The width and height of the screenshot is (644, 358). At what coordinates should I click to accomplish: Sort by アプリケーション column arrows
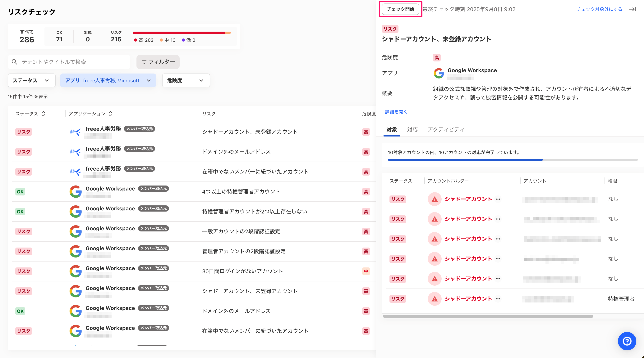click(111, 114)
